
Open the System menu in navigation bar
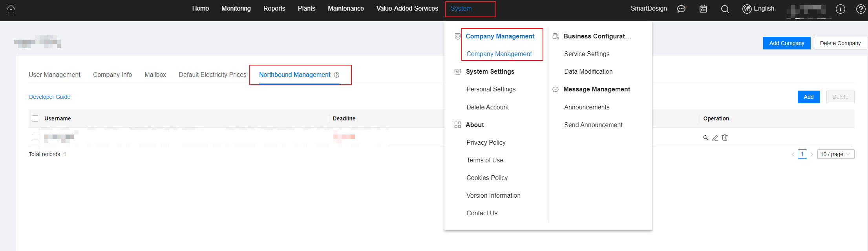(x=461, y=9)
